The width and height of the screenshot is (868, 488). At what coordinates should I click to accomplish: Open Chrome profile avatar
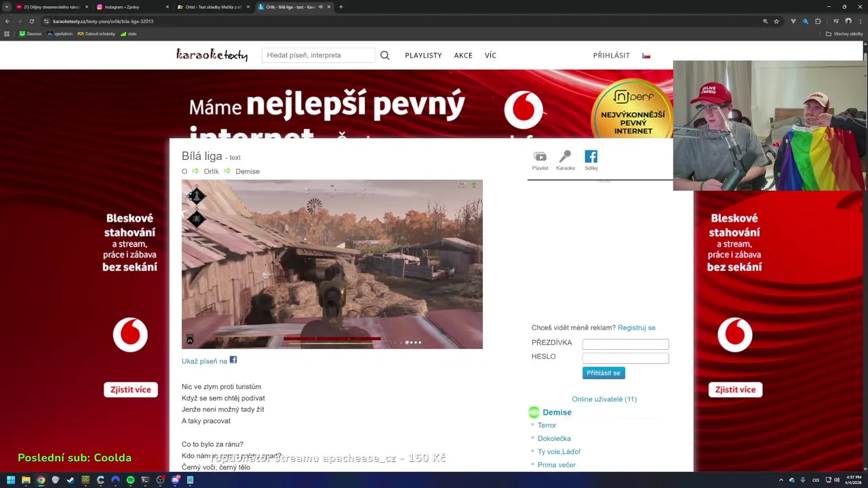coord(848,21)
